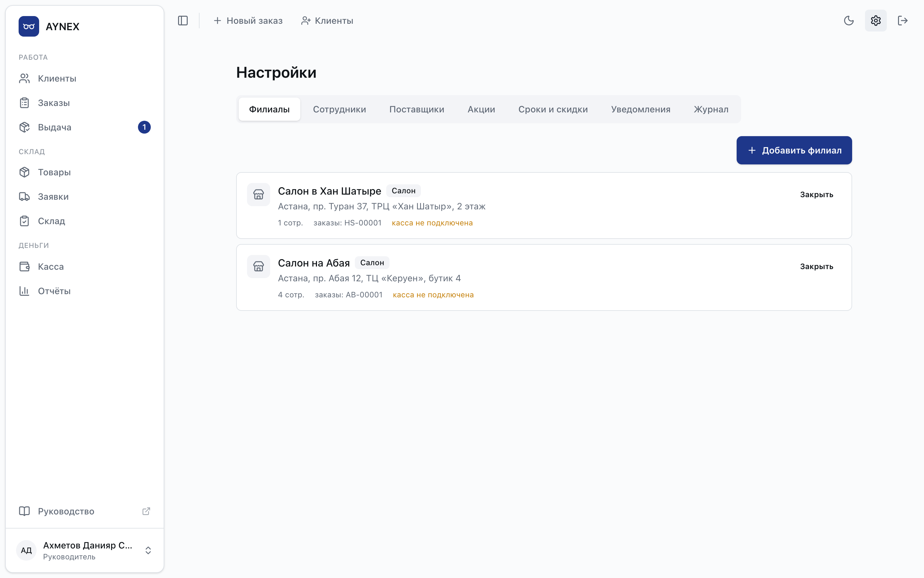The height and width of the screenshot is (578, 924).
Task: Open Выдача in the sidebar
Action: [x=85, y=127]
